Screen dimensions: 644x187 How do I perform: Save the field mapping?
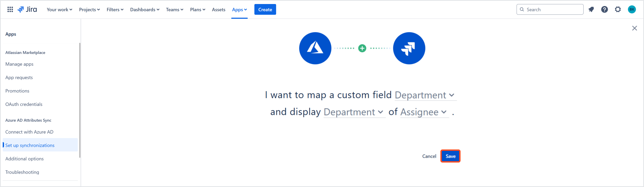[450, 156]
